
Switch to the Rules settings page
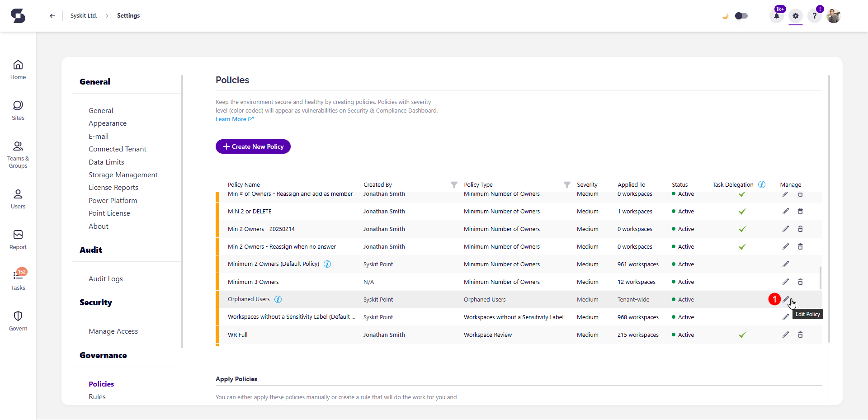click(x=97, y=396)
